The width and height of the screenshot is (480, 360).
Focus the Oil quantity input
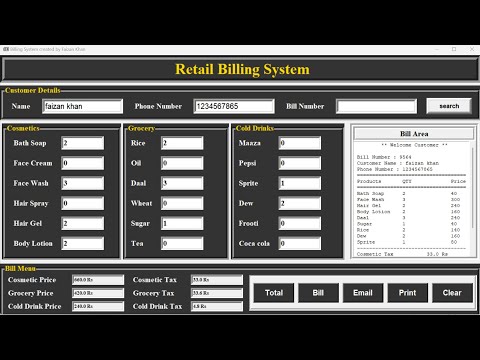182,163
